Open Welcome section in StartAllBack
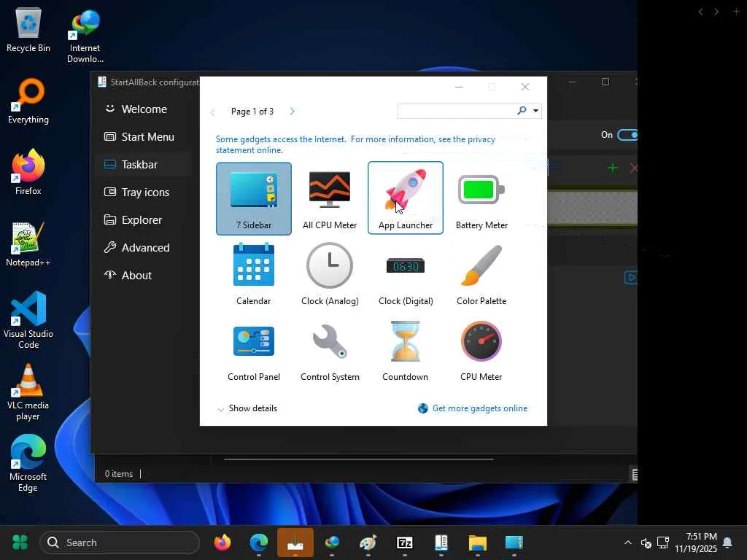 pos(144,109)
